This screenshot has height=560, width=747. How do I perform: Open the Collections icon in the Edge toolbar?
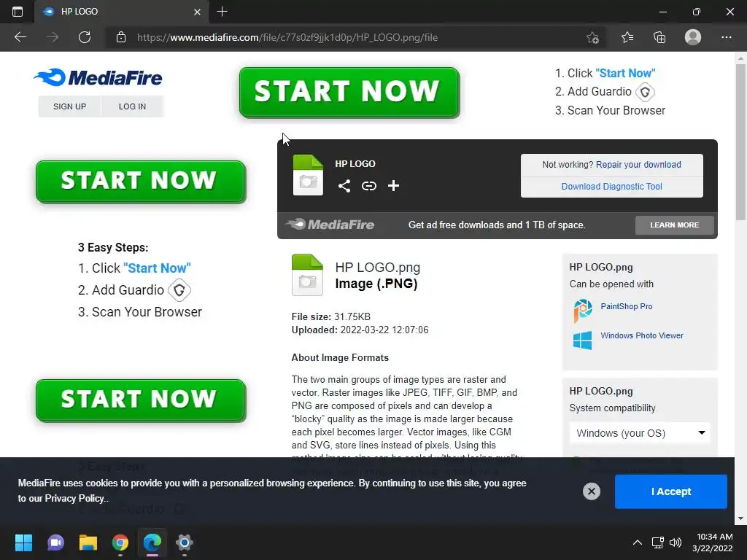[x=659, y=37]
